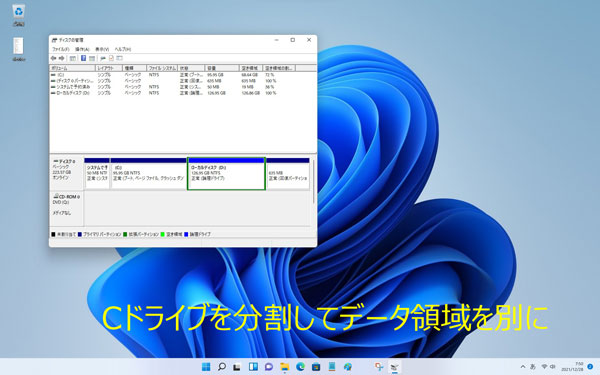
Task: Click the last toolbar icon in Disk Management
Action: (x=119, y=58)
